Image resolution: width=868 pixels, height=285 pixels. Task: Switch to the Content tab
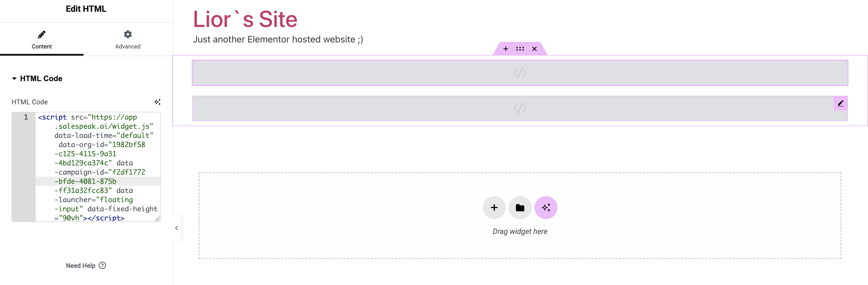tap(41, 40)
